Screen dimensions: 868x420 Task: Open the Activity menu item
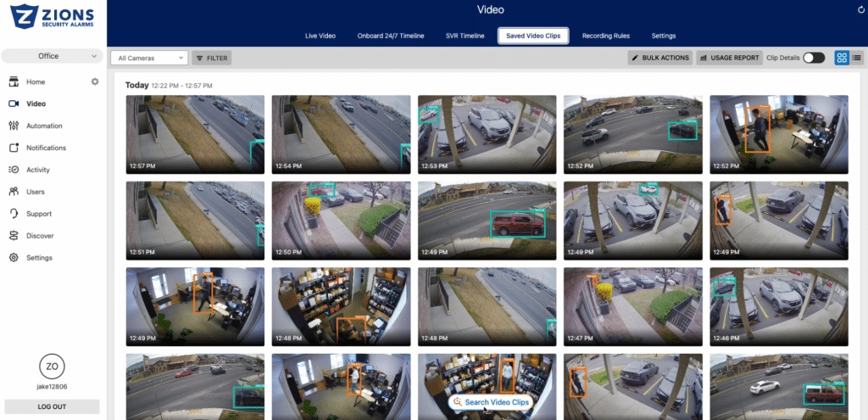[x=38, y=170]
